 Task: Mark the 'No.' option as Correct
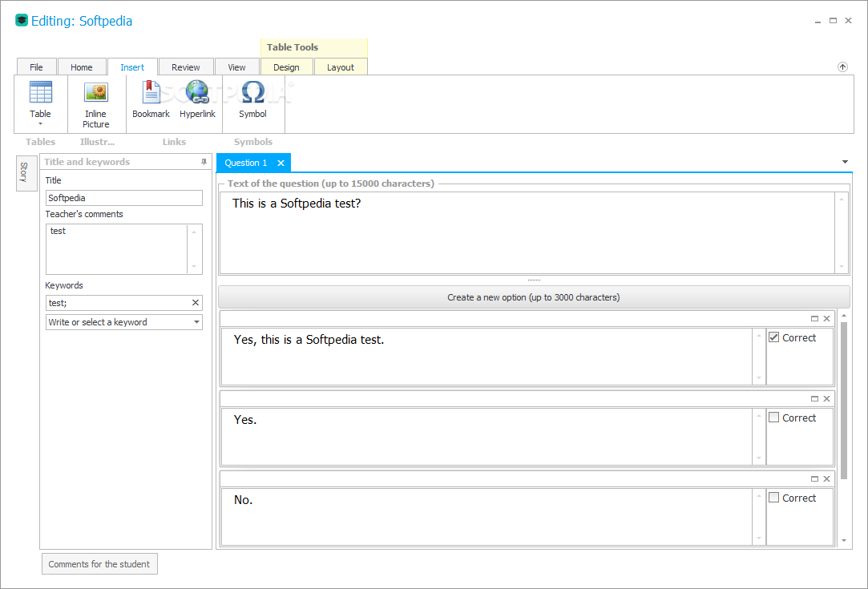[774, 498]
